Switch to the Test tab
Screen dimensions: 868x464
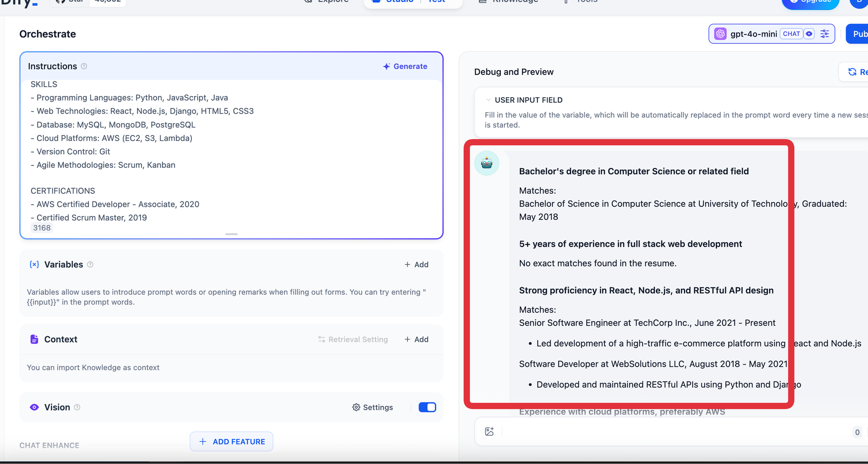(437, 1)
